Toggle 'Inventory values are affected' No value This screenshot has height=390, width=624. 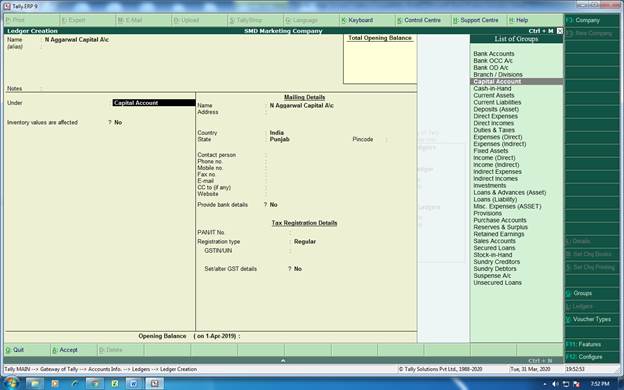click(118, 123)
